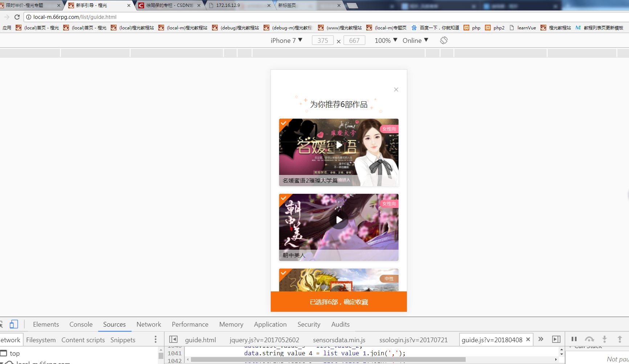Image resolution: width=629 pixels, height=364 pixels.
Task: Toggle device toolbar in DevTools
Action: pos(14,324)
